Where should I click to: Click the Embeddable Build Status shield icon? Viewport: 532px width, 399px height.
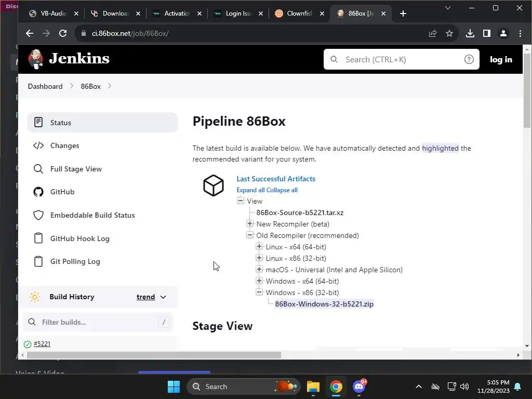[38, 215]
